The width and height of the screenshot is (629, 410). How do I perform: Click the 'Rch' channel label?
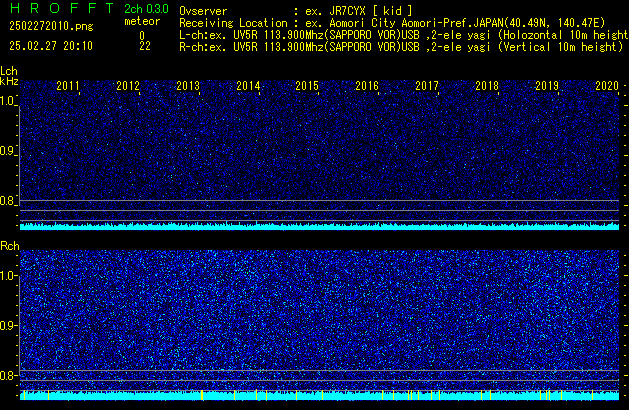(10, 246)
